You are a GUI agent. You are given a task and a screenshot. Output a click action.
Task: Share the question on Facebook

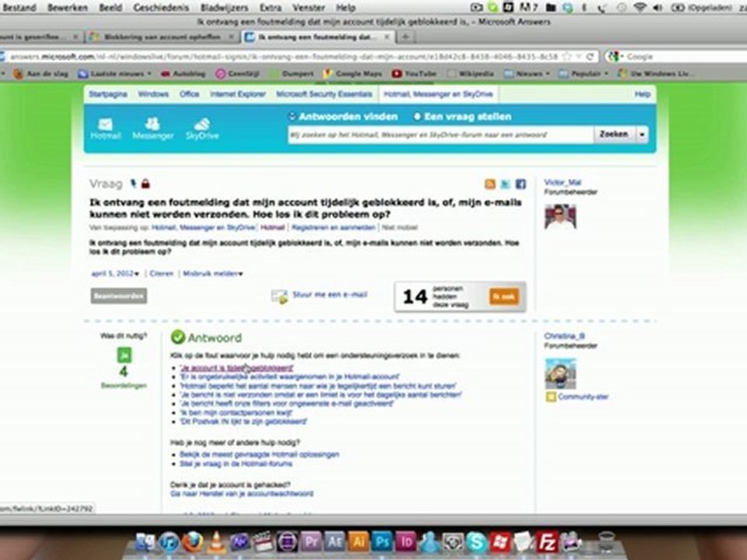(x=521, y=184)
